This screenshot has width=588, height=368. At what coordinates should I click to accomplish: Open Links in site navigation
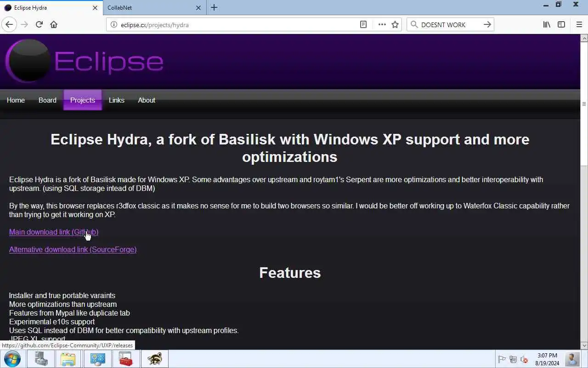pyautogui.click(x=117, y=100)
